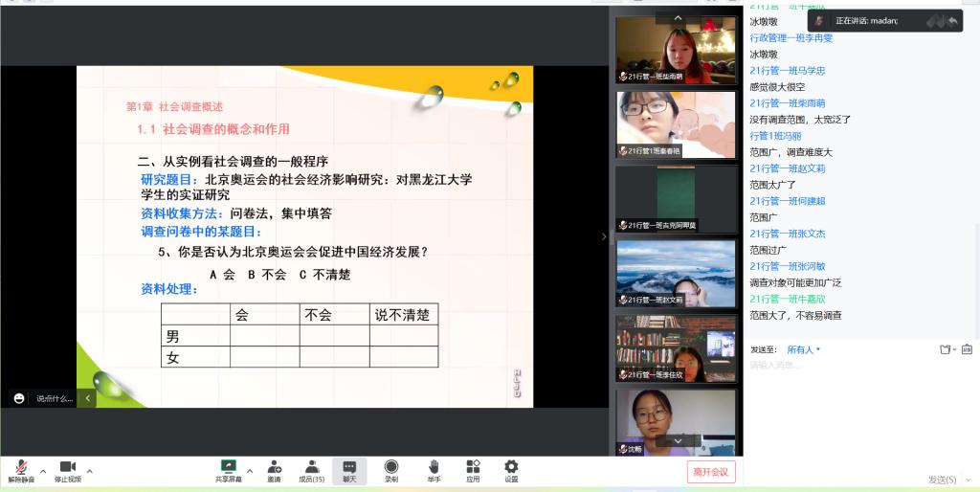This screenshot has height=492, width=980.
Task: Stop the camera video (停止视频)
Action: coord(67,468)
